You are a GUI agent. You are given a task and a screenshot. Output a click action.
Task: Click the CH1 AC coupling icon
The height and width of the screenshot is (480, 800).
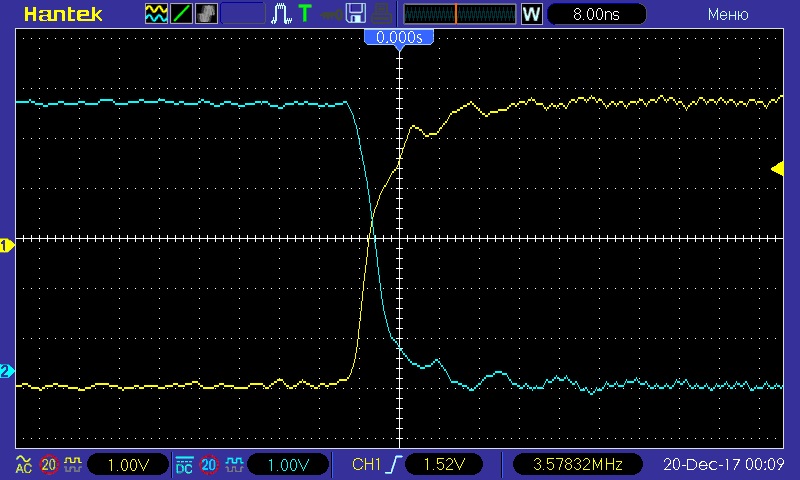coord(23,464)
